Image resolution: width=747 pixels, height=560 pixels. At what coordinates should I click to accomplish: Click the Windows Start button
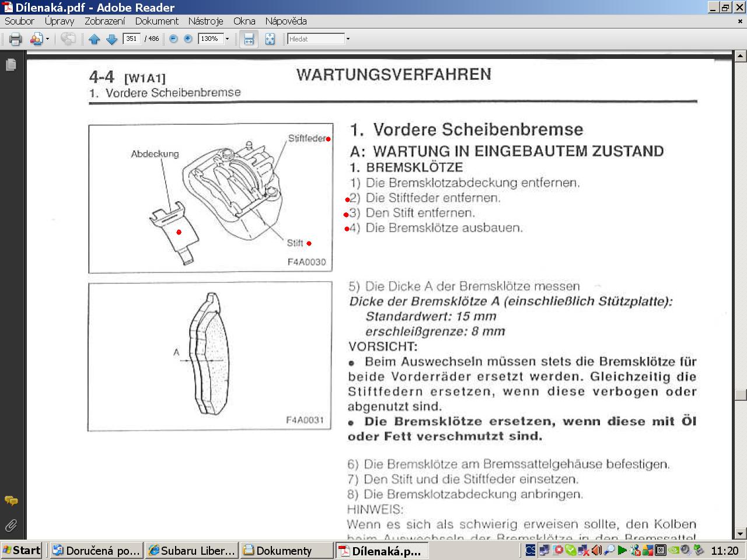click(22, 550)
